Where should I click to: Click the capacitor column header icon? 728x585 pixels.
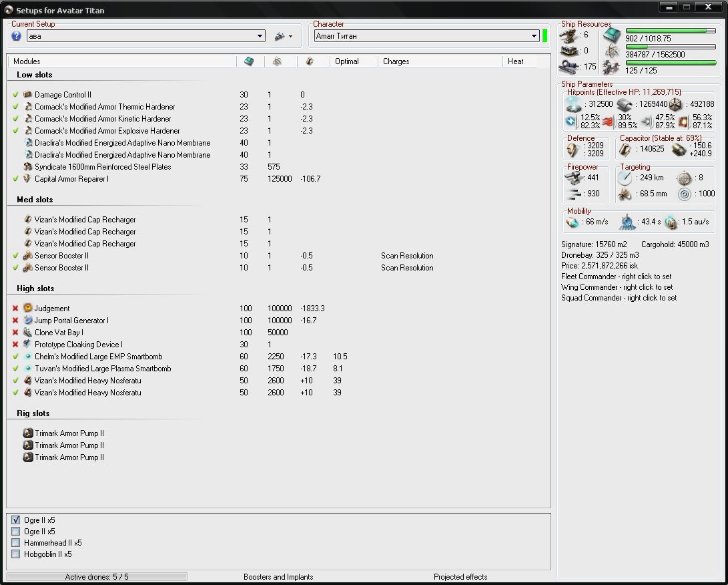coord(310,61)
